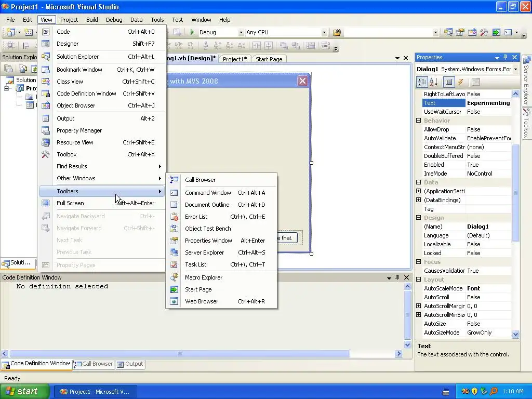Viewport: 532px width, 399px height.
Task: Expand (DataBindings) property
Action: coord(419,200)
